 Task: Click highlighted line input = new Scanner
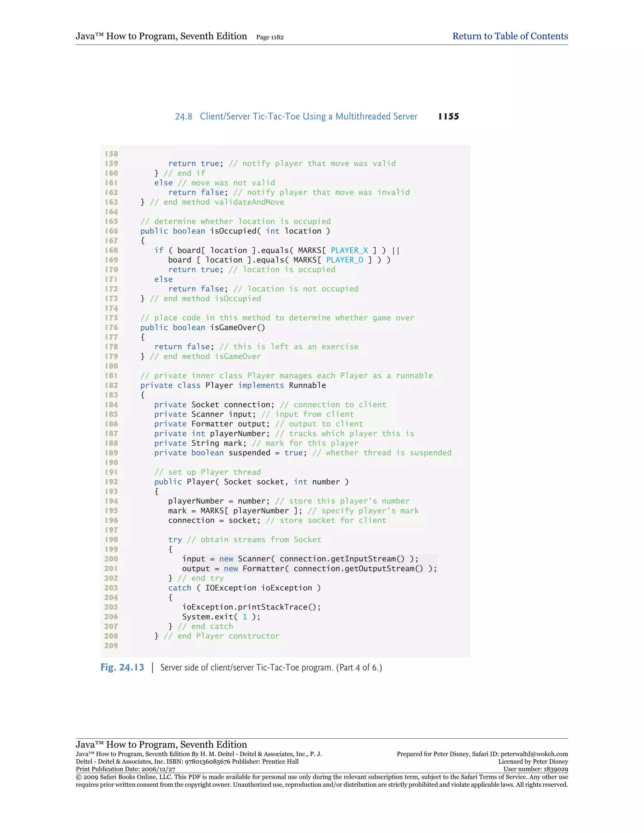point(300,559)
